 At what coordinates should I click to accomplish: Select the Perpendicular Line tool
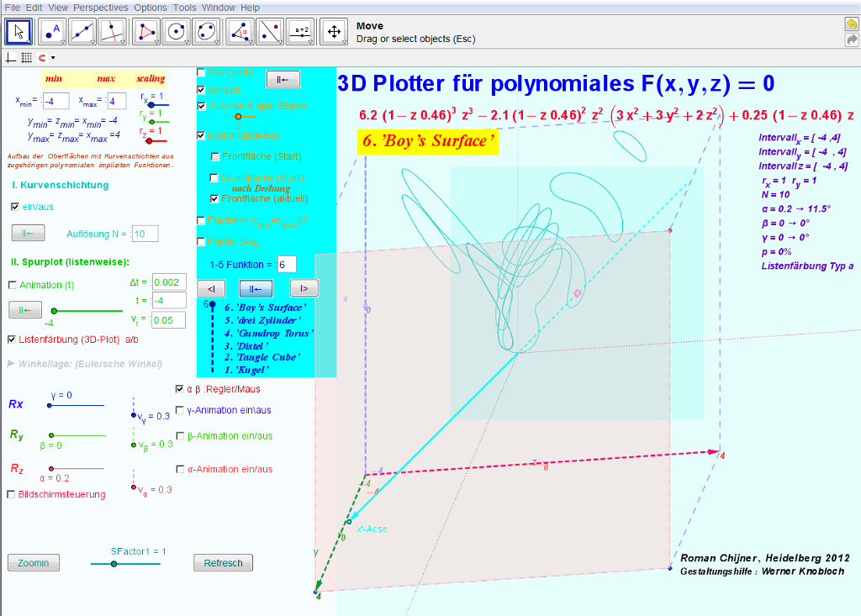pyautogui.click(x=112, y=31)
